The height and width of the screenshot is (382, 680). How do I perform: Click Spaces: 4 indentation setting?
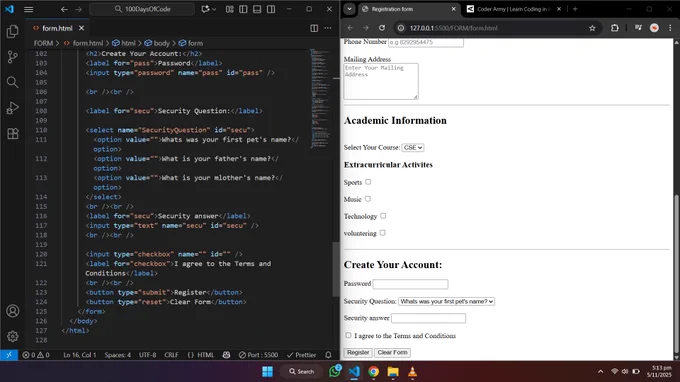click(118, 355)
